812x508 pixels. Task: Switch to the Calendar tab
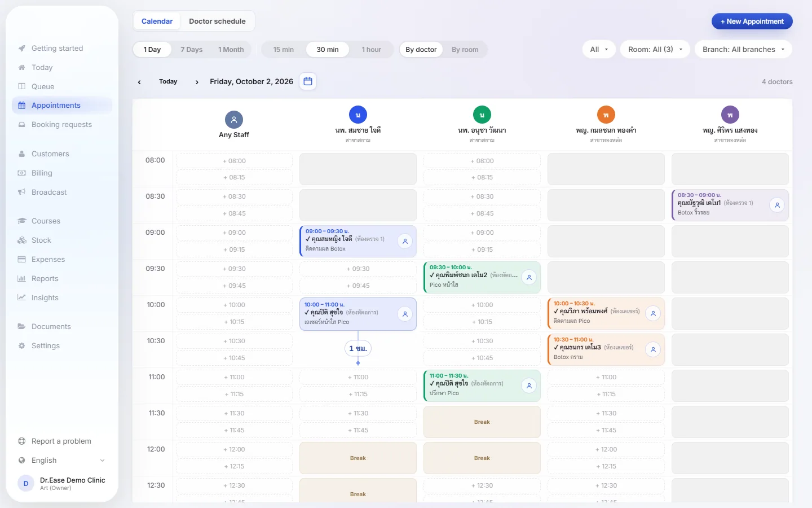pyautogui.click(x=157, y=21)
